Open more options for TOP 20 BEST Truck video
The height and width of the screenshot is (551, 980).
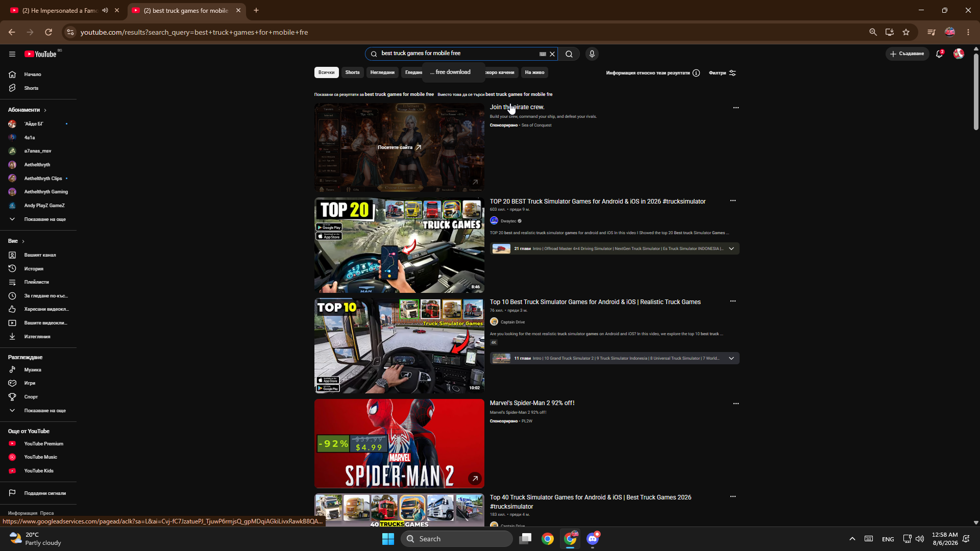pos(733,201)
